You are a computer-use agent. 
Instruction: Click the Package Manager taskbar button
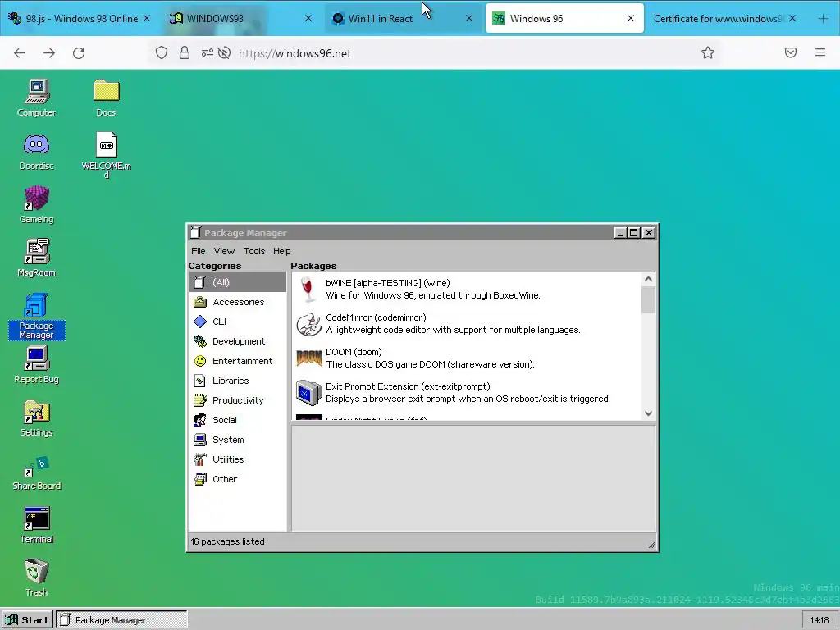point(122,620)
